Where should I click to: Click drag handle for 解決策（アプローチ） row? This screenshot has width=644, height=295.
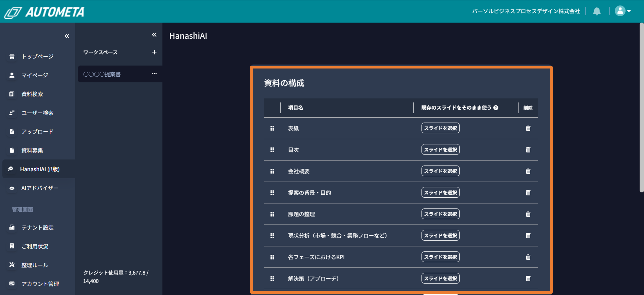272,278
